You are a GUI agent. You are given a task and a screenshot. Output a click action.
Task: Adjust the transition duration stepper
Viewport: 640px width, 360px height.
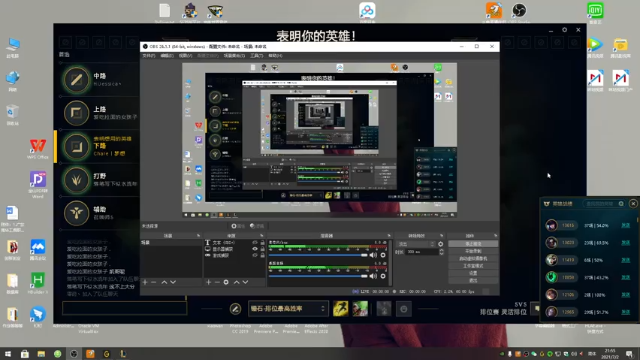(x=441, y=252)
